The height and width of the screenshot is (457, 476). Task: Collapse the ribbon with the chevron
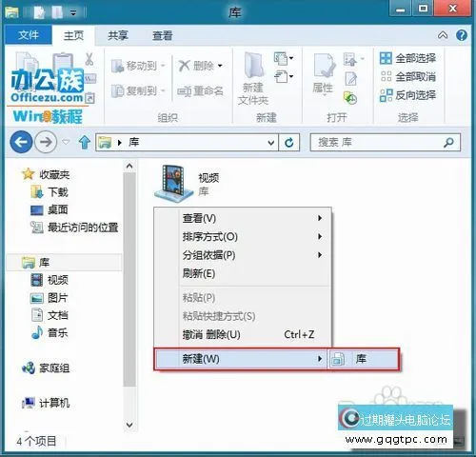(443, 35)
